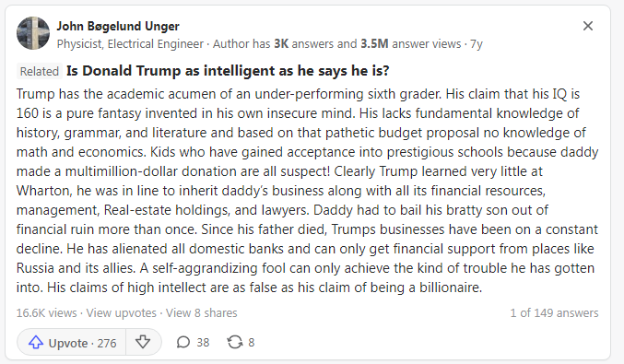Click the answer body paragraph text

point(307,191)
